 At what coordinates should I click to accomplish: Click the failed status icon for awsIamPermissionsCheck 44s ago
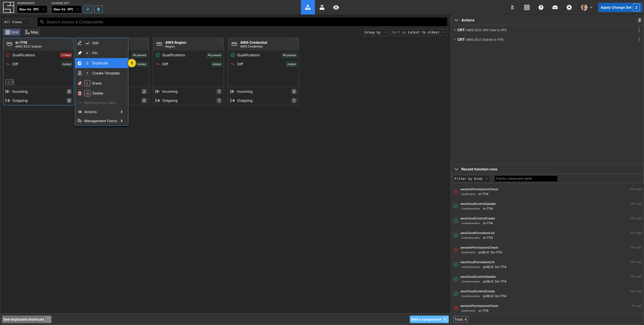tap(456, 192)
